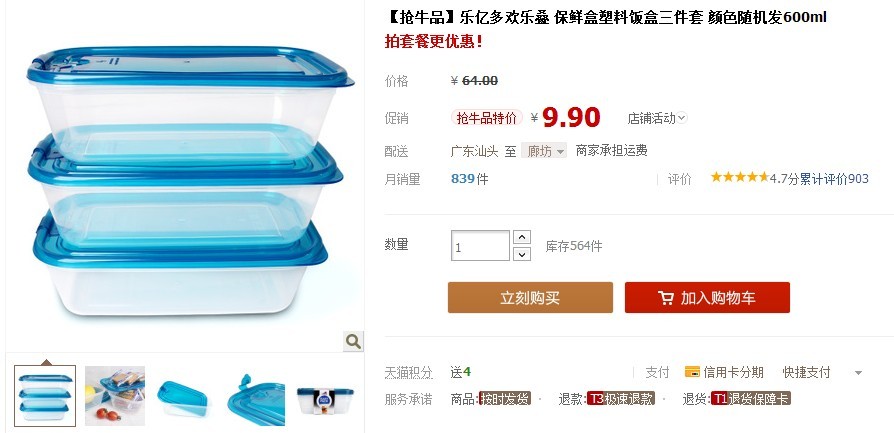Click the magnifier zoom icon on product image
Viewport: 894px width, 433px height.
(353, 342)
